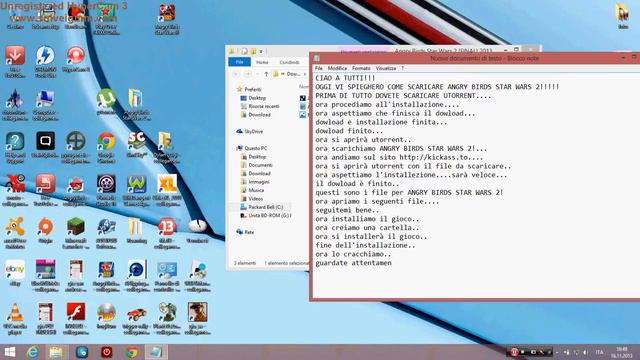Image resolution: width=640 pixels, height=360 pixels.
Task: Click Explorer up-one-level arrow
Action: click(266, 74)
